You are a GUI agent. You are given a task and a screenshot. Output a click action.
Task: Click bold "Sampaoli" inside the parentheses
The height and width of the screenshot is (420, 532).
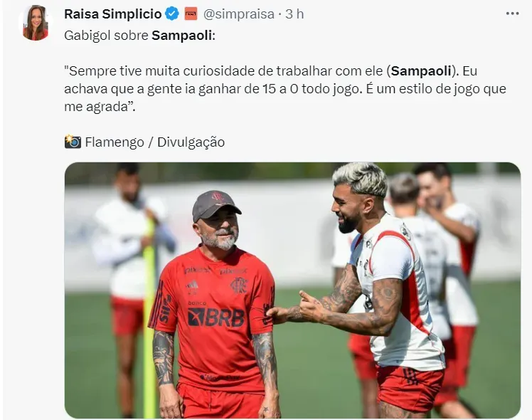(421, 71)
